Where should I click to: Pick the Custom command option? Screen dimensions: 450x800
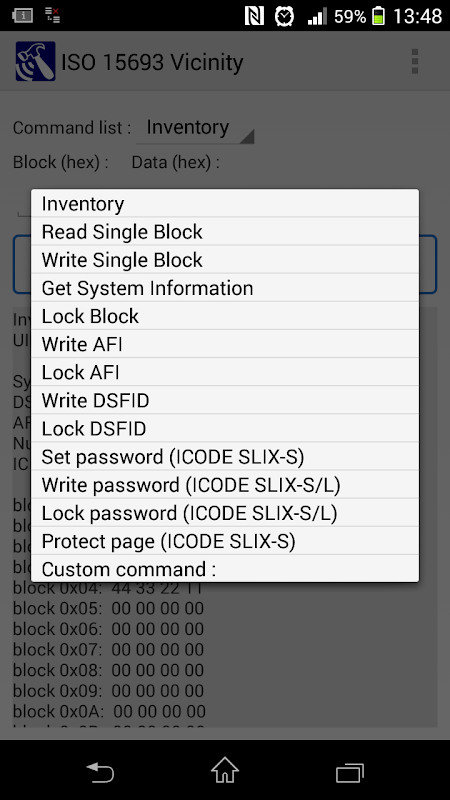click(225, 568)
